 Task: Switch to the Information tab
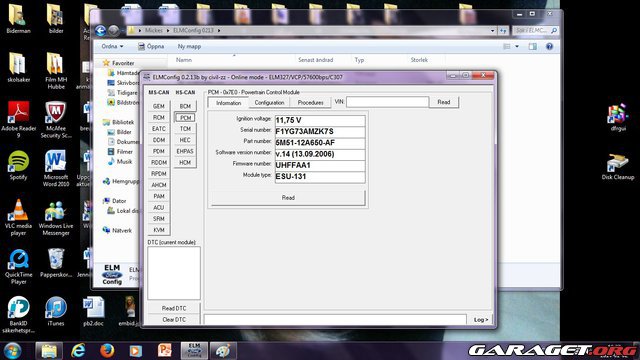click(x=229, y=103)
